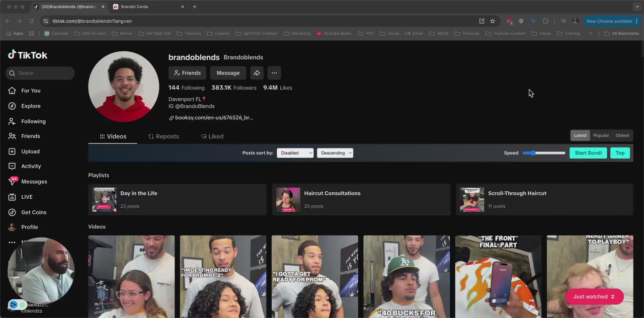Screen dimensions: 644x318
Task: Click the Chrome address bar URL
Action: [92, 21]
